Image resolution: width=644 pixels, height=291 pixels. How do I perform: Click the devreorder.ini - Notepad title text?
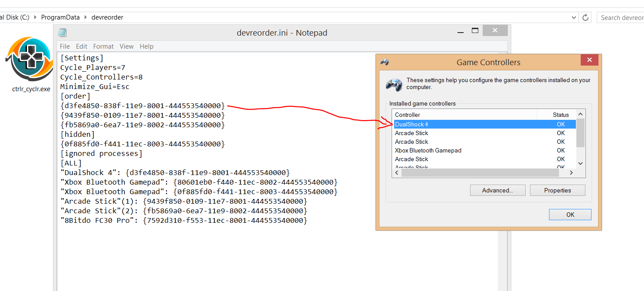coord(282,33)
